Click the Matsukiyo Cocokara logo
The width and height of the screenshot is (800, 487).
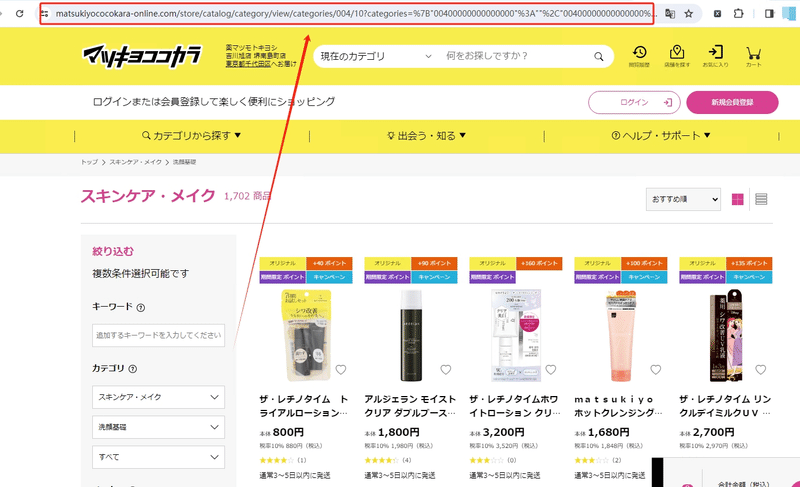[x=142, y=56]
